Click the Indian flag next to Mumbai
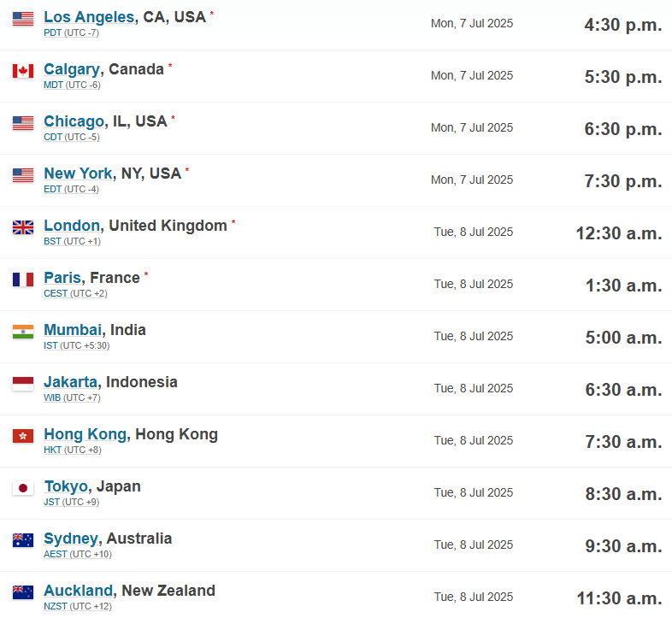 click(x=23, y=332)
